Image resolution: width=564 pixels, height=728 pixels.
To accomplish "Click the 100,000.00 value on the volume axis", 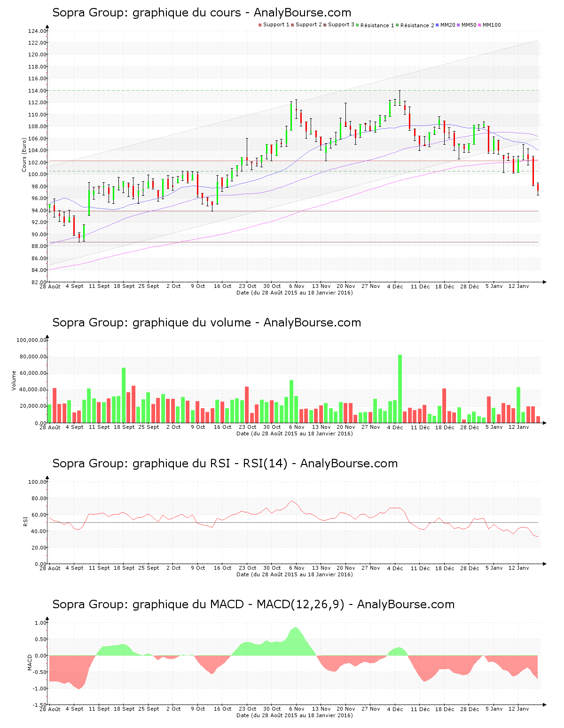I will coord(31,340).
